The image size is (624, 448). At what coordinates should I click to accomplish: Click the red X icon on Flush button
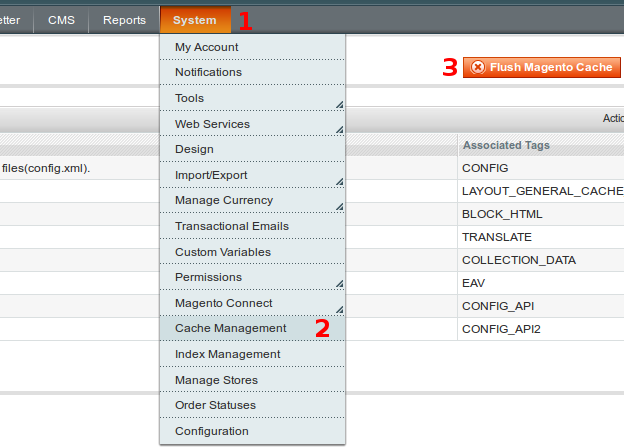[478, 67]
